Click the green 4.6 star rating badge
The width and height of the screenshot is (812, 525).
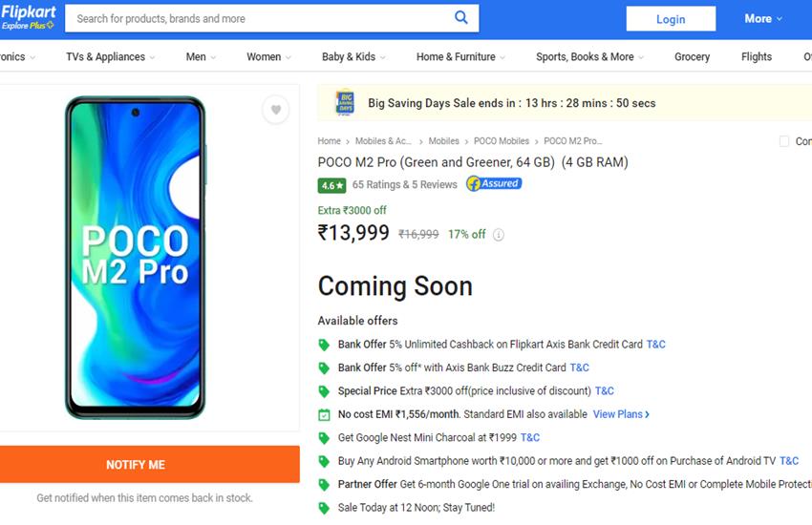click(x=331, y=185)
